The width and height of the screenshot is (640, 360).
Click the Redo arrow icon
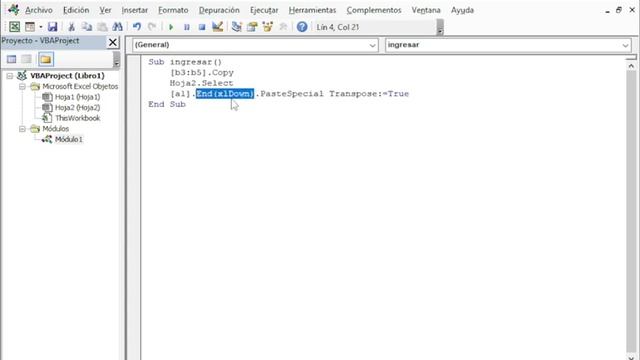(152, 27)
